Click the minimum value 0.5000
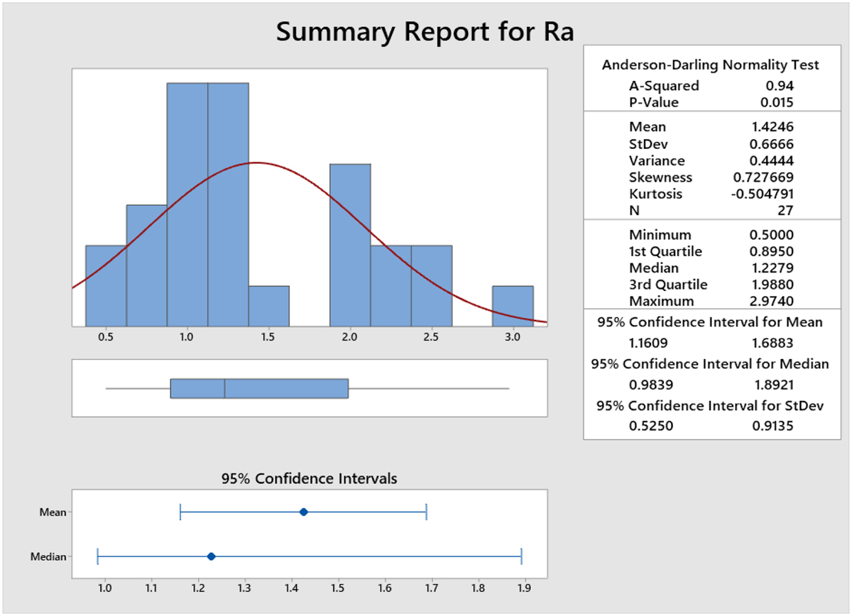Screen dimensions: 852x616 (x=772, y=235)
